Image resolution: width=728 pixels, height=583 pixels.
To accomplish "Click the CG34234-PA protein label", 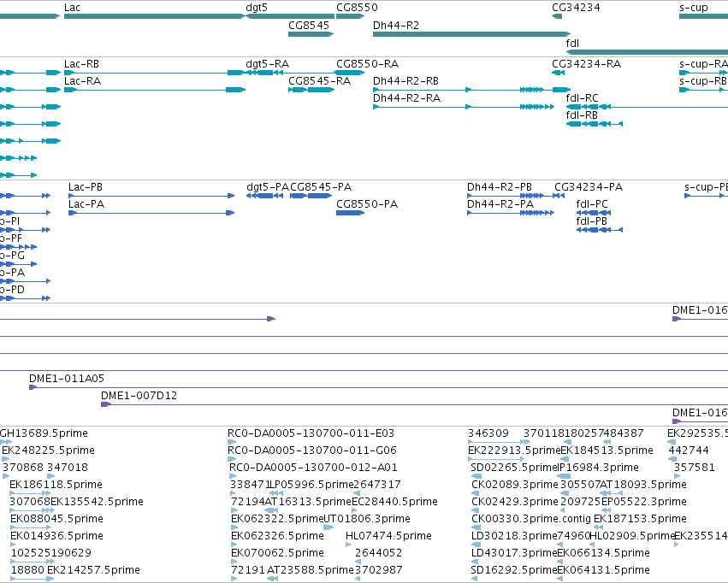I will coord(589,187).
